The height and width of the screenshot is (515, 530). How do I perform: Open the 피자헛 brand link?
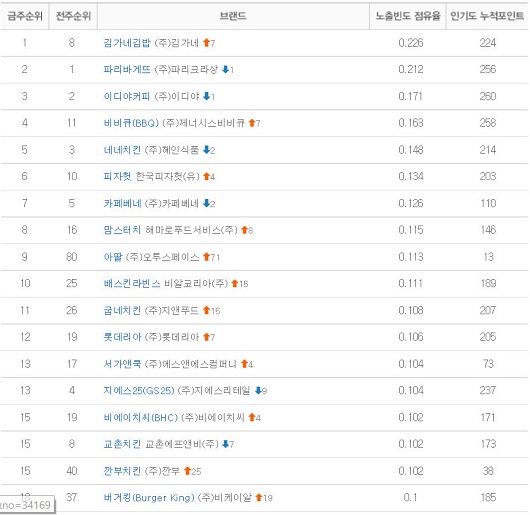(x=117, y=176)
